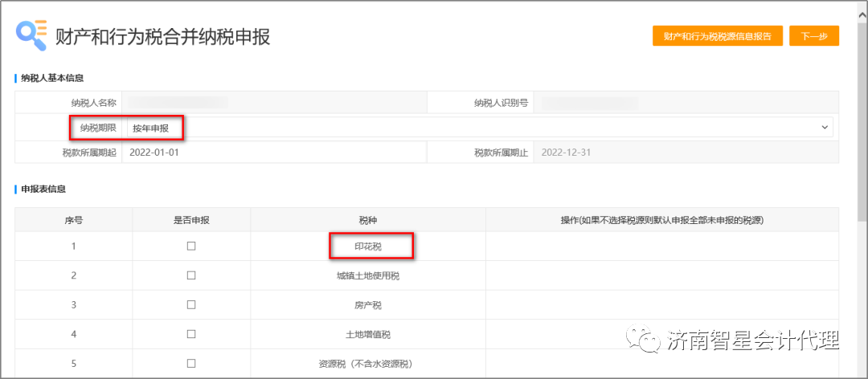Click the 税款所属期止 field 2022-12-31
The width and height of the screenshot is (868, 379).
point(686,153)
